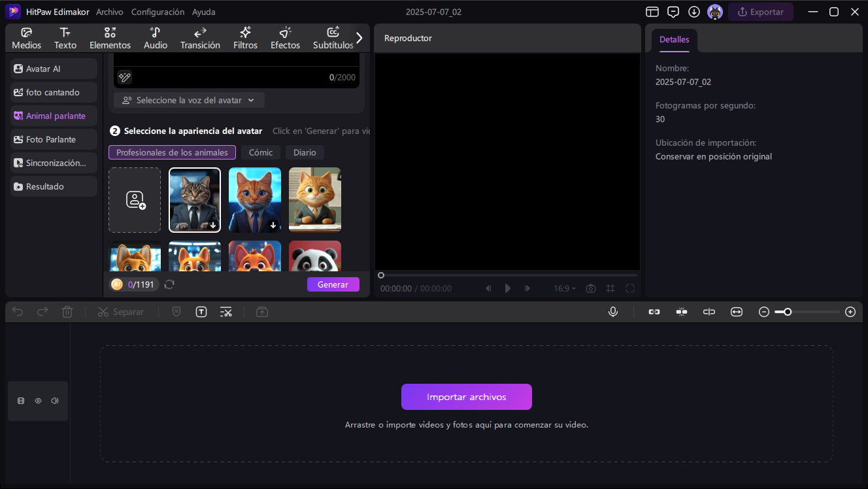Open the Elementos tool tab
This screenshot has width=868, height=489.
[110, 39]
